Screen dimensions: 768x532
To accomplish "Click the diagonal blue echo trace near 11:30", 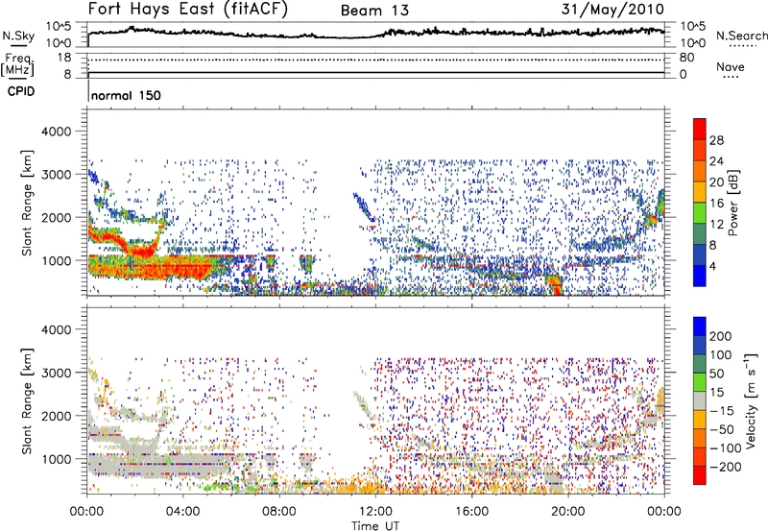I will [364, 207].
